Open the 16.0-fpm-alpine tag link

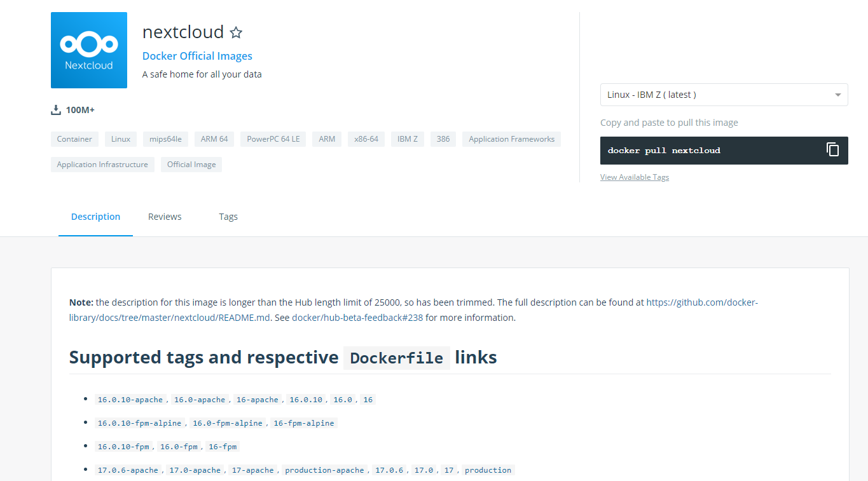click(228, 423)
